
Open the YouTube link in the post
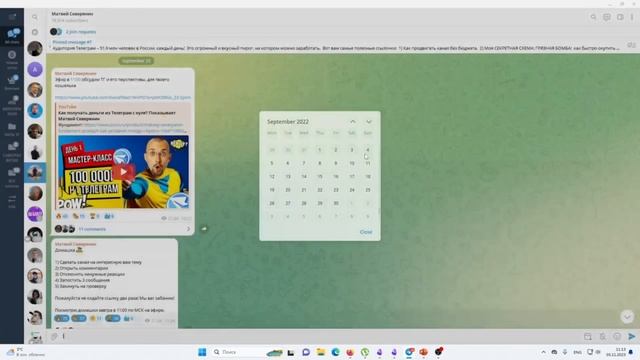122,98
